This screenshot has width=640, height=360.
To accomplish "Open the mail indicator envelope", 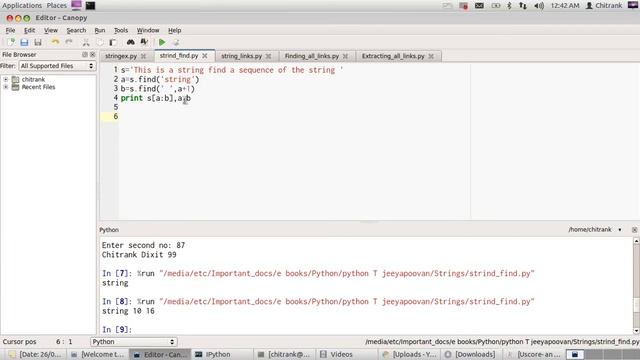I will 479,6.
